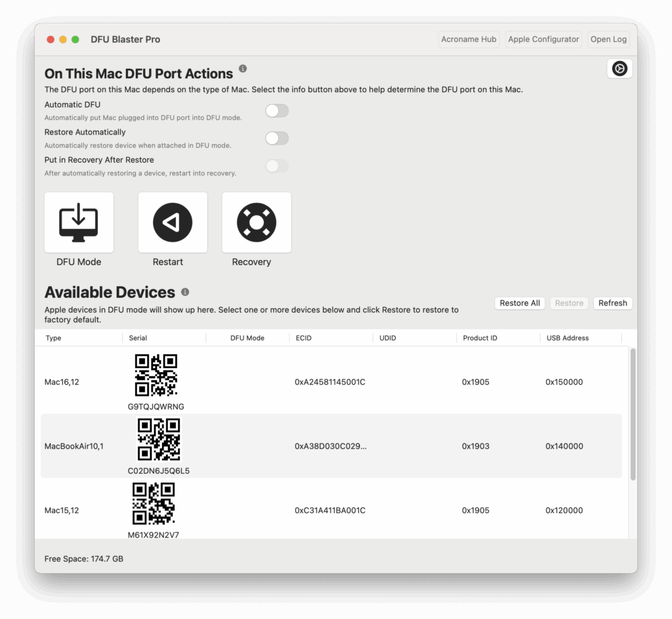Click QR code for serial M61X92N2V7
672x619 pixels.
[154, 503]
